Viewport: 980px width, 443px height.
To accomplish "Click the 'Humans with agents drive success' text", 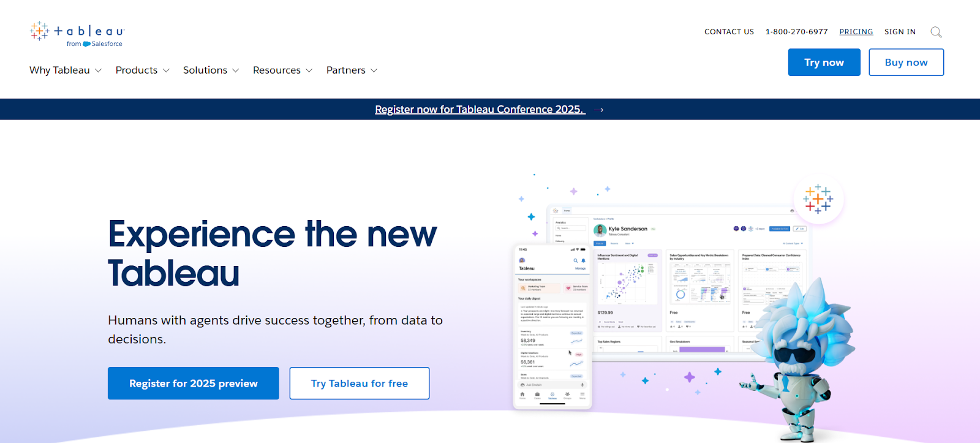I will (x=275, y=330).
